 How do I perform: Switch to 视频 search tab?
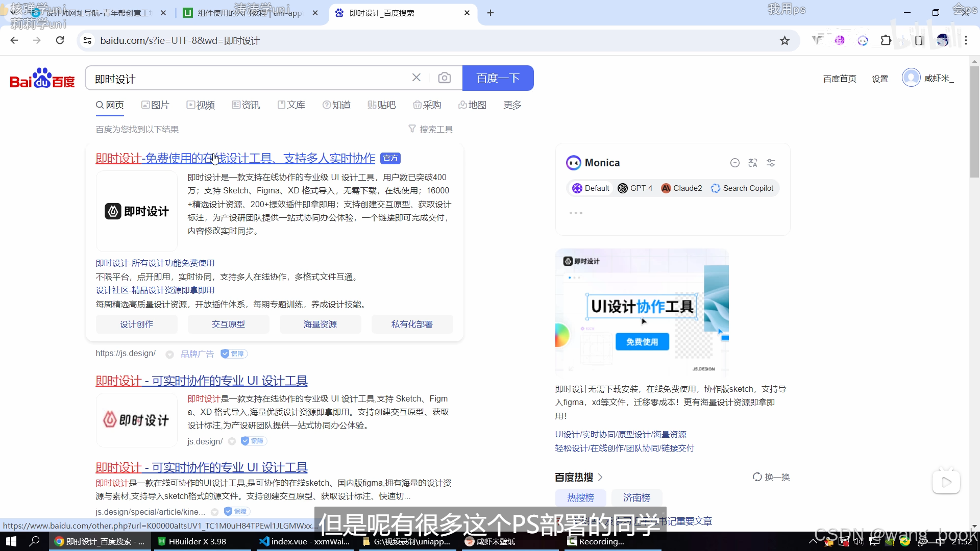point(201,105)
